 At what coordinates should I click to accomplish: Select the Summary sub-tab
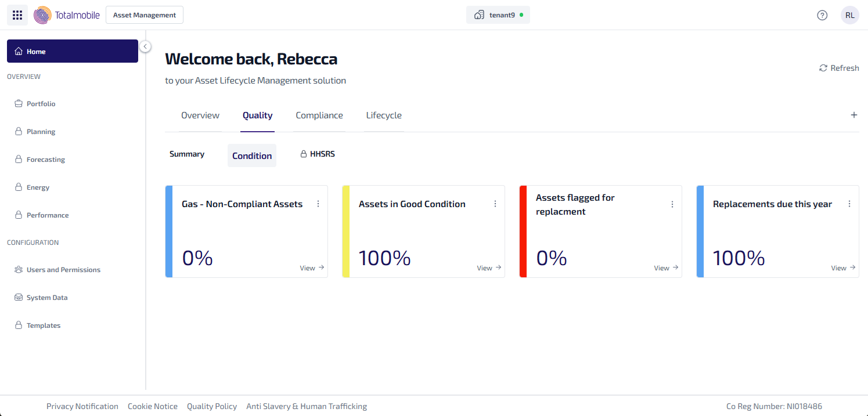point(187,154)
